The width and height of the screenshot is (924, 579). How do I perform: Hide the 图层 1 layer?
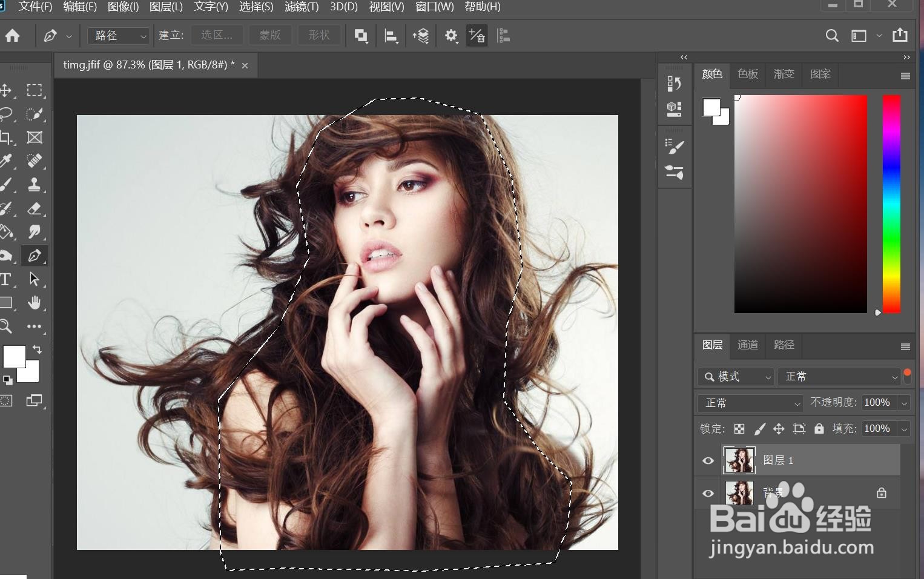click(708, 461)
